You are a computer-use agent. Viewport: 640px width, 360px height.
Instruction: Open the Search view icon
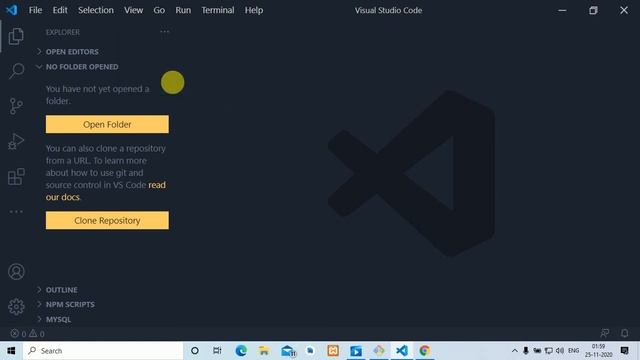coord(16,71)
